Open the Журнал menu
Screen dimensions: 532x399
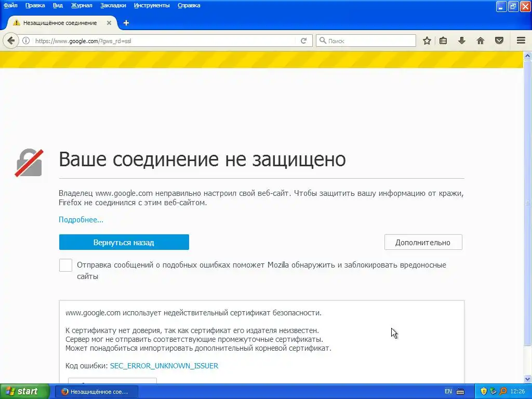tap(82, 5)
